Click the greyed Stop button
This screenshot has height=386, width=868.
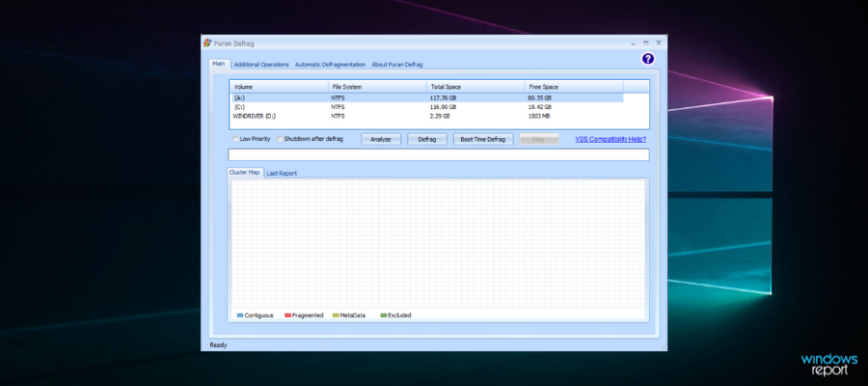click(538, 139)
